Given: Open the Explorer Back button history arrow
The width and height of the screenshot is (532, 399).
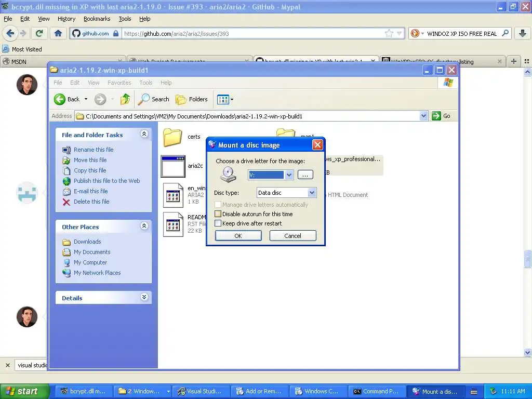Looking at the screenshot, I should [x=86, y=99].
